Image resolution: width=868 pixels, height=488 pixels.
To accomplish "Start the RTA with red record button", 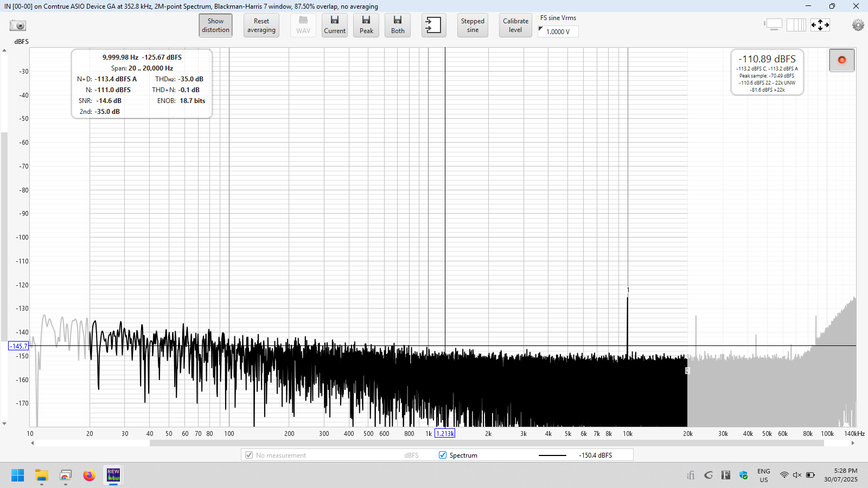I will (841, 60).
